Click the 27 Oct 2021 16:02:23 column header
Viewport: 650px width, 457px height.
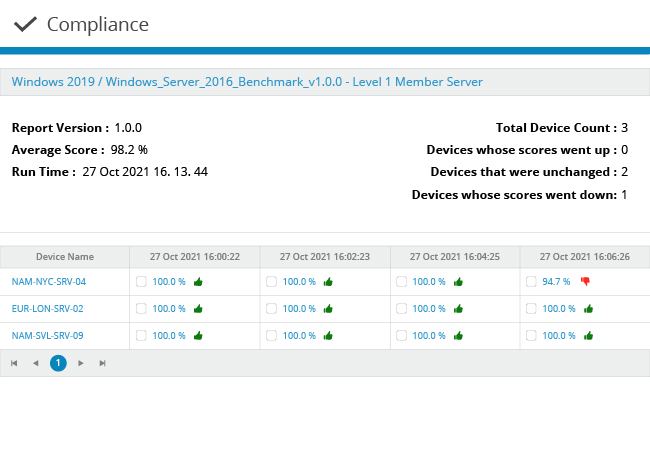pyautogui.click(x=325, y=257)
